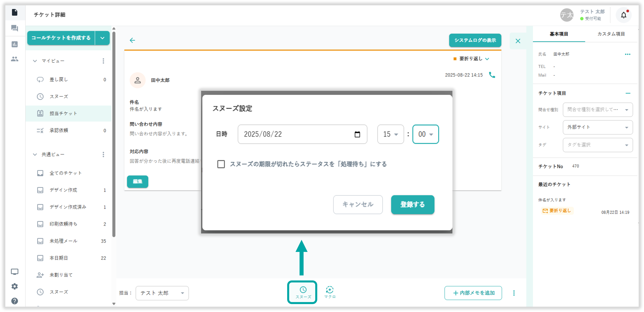
Task: Open the minute dropdown showing 00
Action: pos(425,134)
